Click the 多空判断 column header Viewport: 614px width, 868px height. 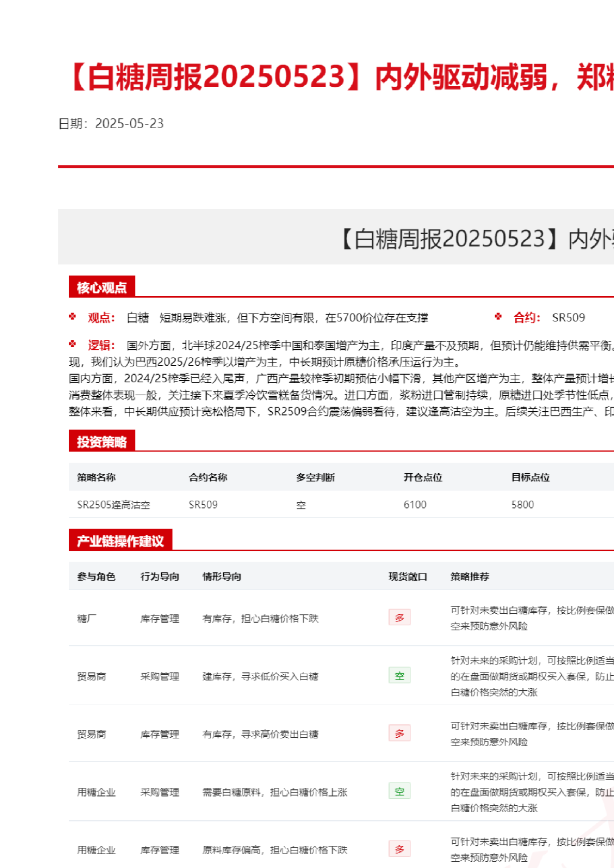coord(315,477)
